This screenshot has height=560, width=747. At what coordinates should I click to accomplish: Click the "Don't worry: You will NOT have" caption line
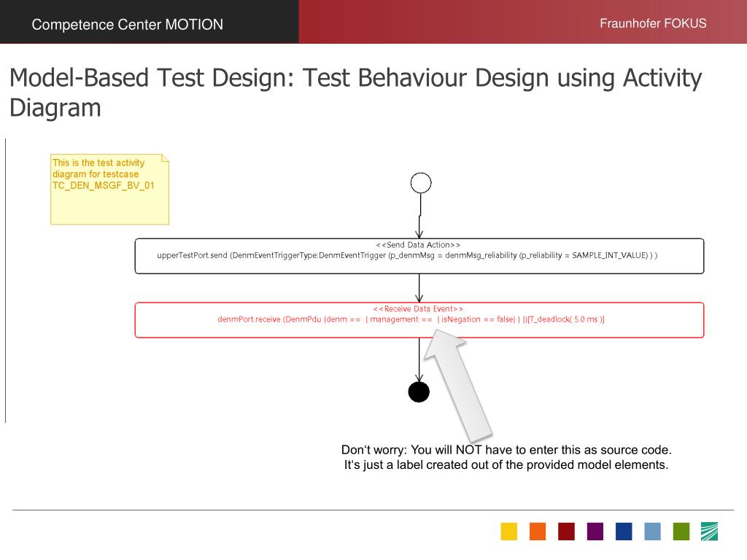(x=506, y=449)
